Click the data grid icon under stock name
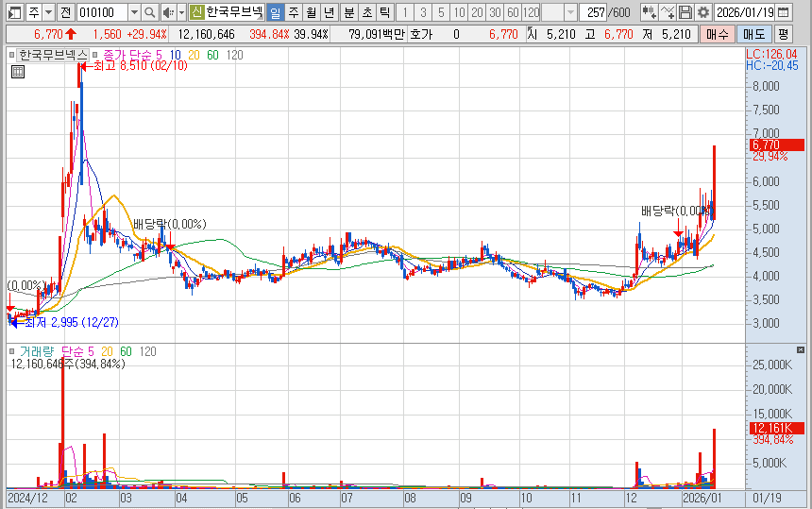Viewport: 812px width, 509px height. [x=18, y=72]
